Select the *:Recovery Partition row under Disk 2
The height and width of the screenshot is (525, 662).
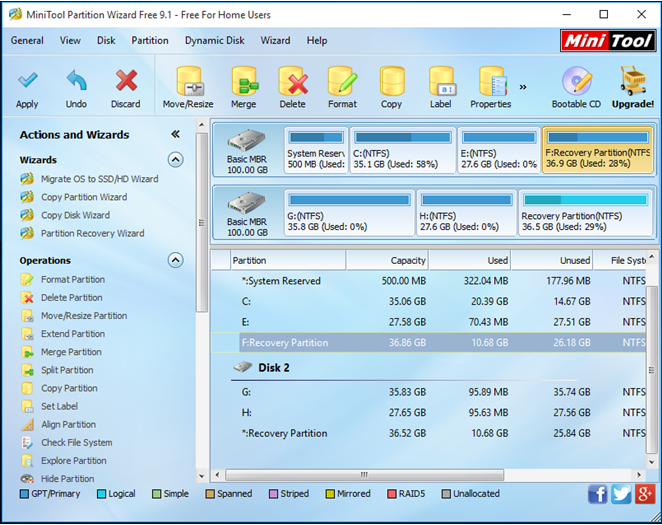click(428, 433)
